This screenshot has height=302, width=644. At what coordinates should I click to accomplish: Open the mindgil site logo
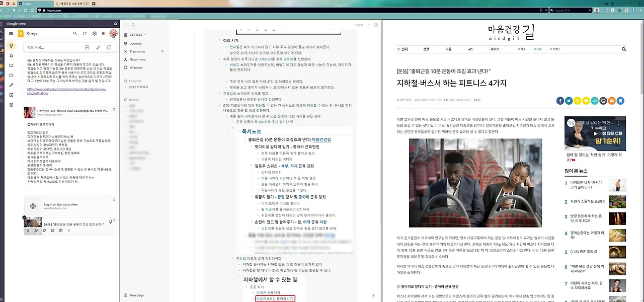coord(512,31)
